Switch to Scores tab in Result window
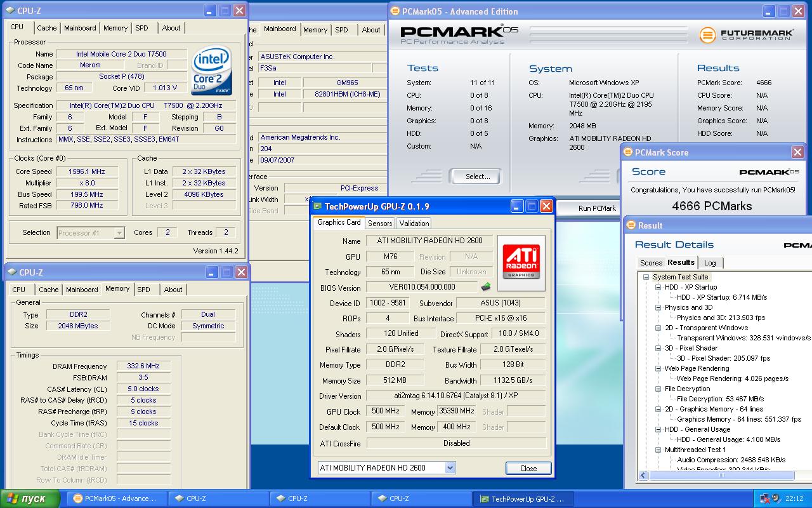Viewport: 812px width, 508px height. pyautogui.click(x=651, y=263)
